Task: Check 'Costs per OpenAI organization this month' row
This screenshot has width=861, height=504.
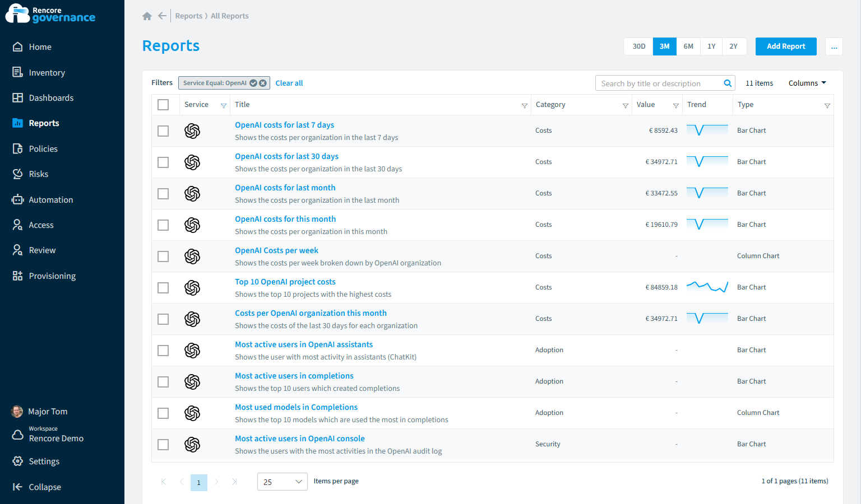Action: (x=163, y=319)
